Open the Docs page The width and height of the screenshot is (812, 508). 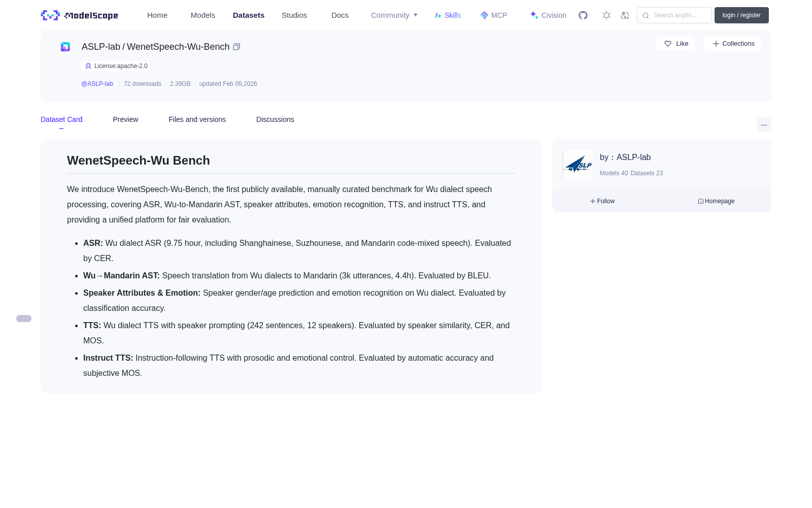[340, 15]
